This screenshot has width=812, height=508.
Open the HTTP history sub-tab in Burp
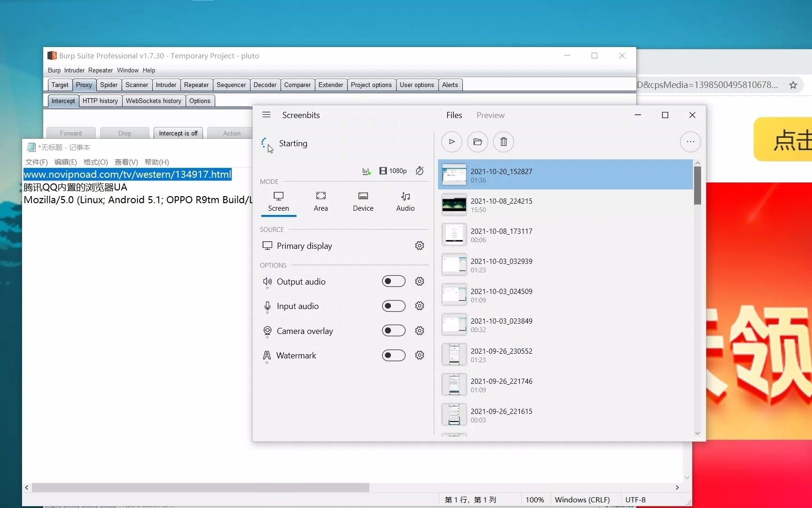(x=100, y=101)
